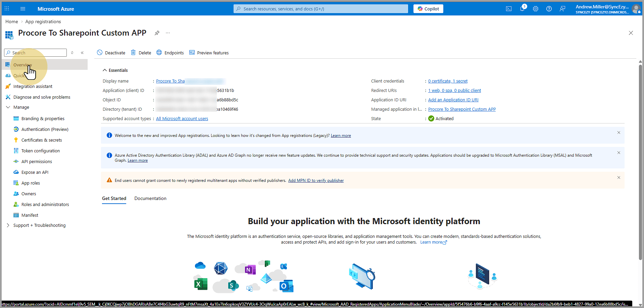Viewport: 644px width, 308px height.
Task: Pin the Procore To Sharepoint Custom APP blade
Action: click(157, 33)
